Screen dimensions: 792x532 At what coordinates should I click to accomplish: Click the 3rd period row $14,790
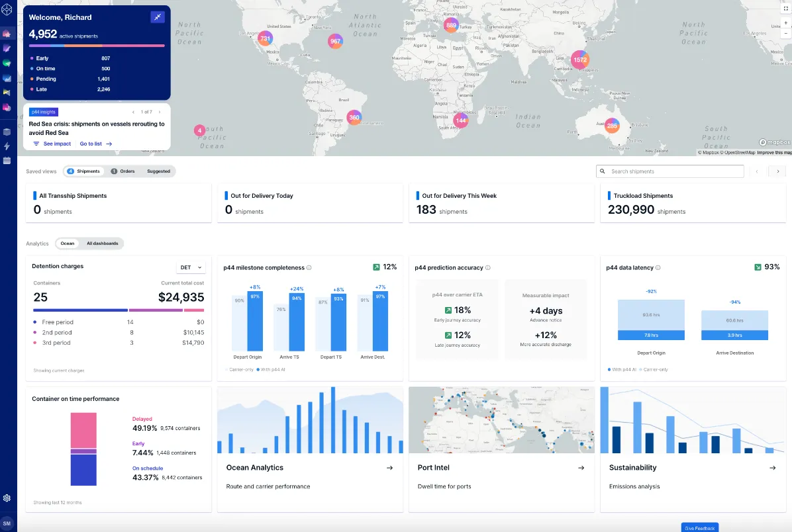click(x=119, y=343)
